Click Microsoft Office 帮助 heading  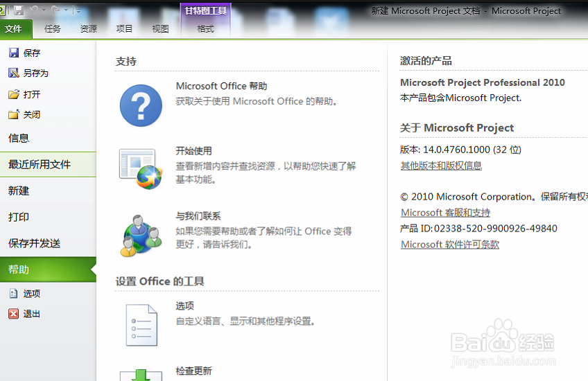pos(222,86)
